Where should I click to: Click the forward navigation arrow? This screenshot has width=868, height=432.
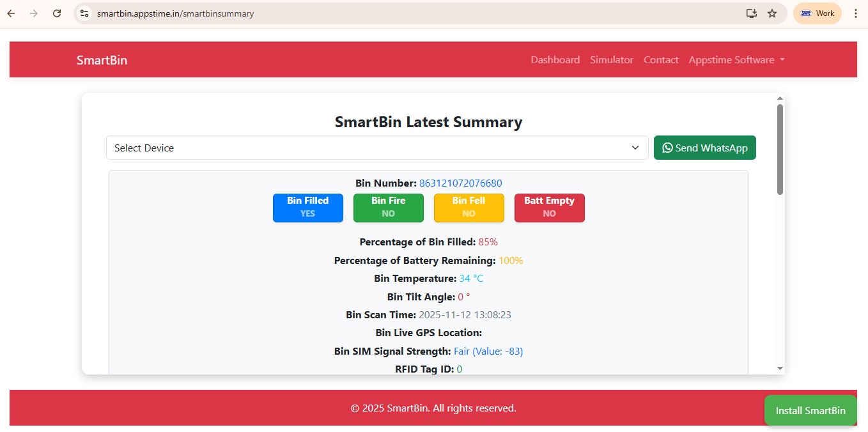pyautogui.click(x=33, y=13)
